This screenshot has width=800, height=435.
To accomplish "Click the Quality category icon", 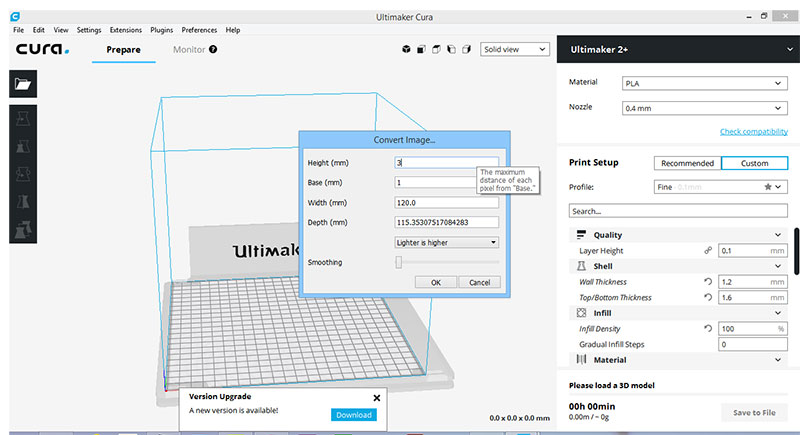I will [581, 235].
